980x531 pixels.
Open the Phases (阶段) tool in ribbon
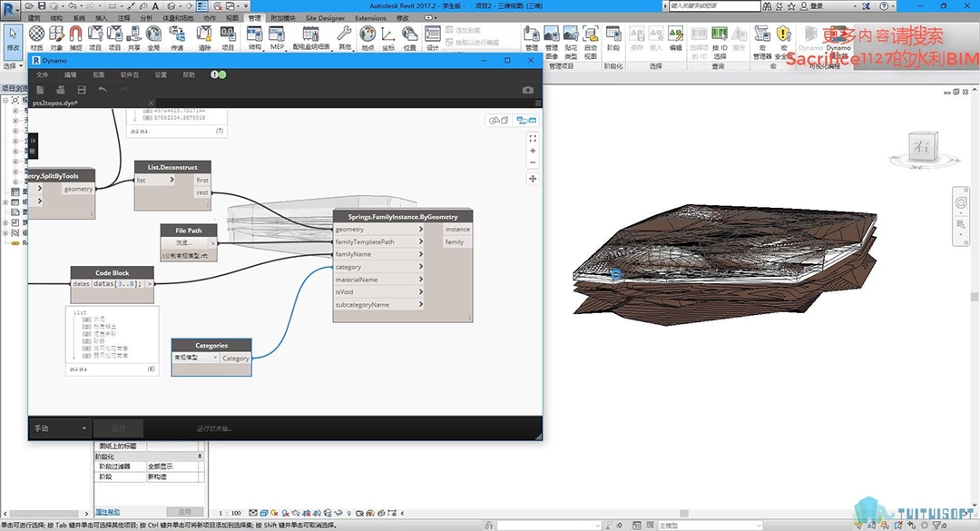pyautogui.click(x=613, y=36)
